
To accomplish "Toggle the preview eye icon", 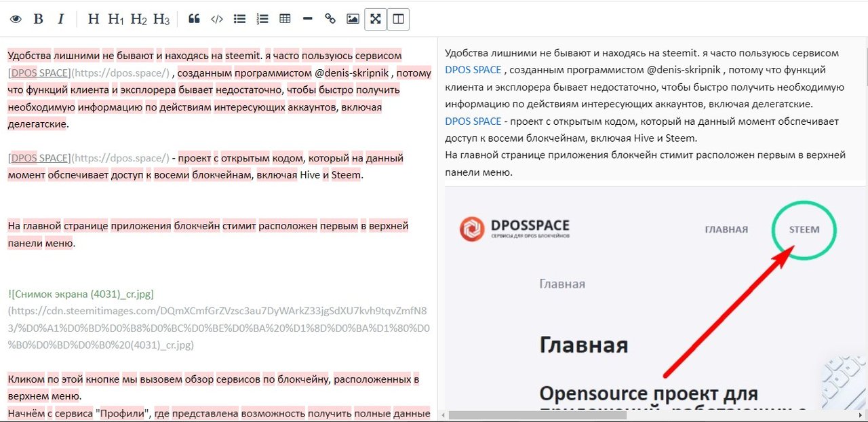I will (16, 19).
